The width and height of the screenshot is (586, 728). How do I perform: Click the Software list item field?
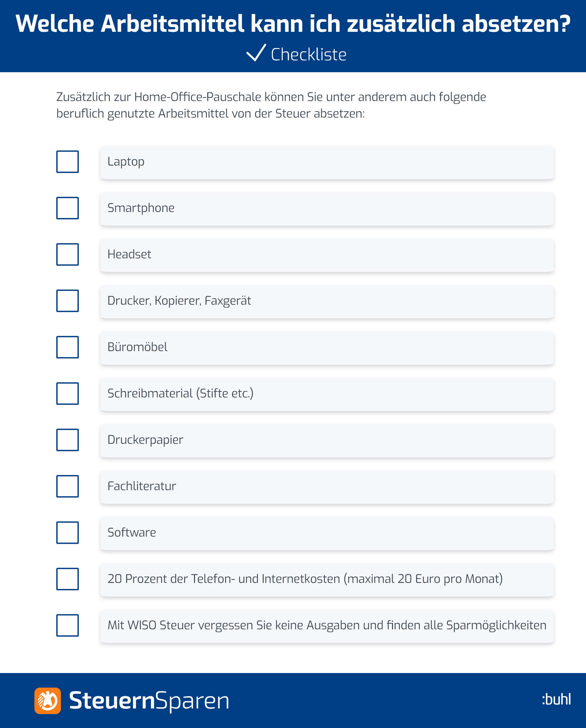coord(327,533)
